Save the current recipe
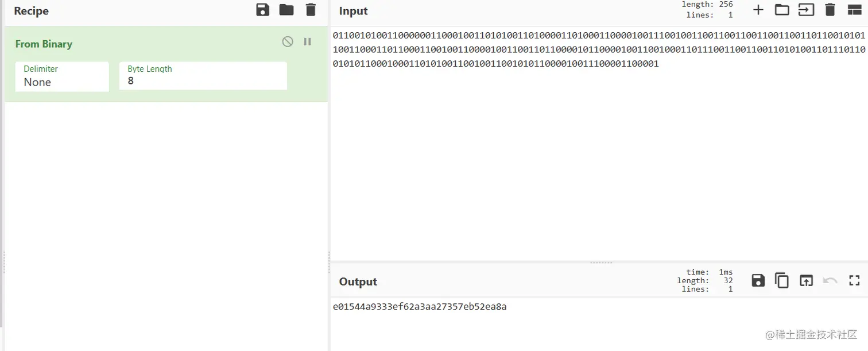Image resolution: width=868 pixels, height=351 pixels. coord(263,10)
